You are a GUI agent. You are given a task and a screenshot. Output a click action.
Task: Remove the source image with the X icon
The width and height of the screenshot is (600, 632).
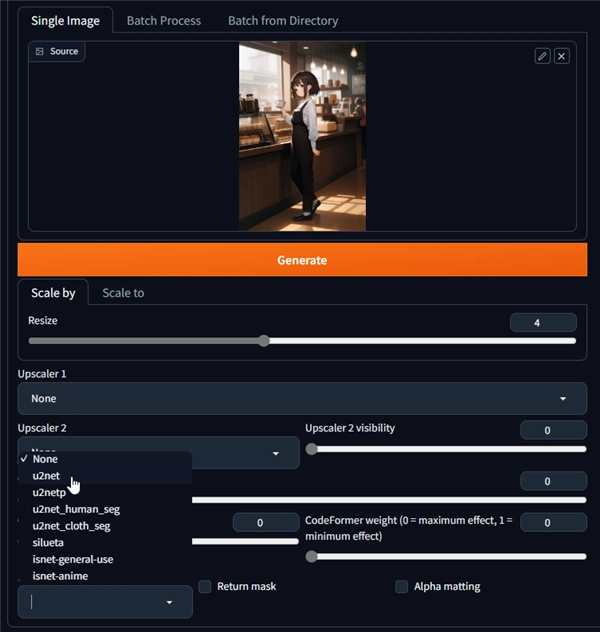coord(562,56)
